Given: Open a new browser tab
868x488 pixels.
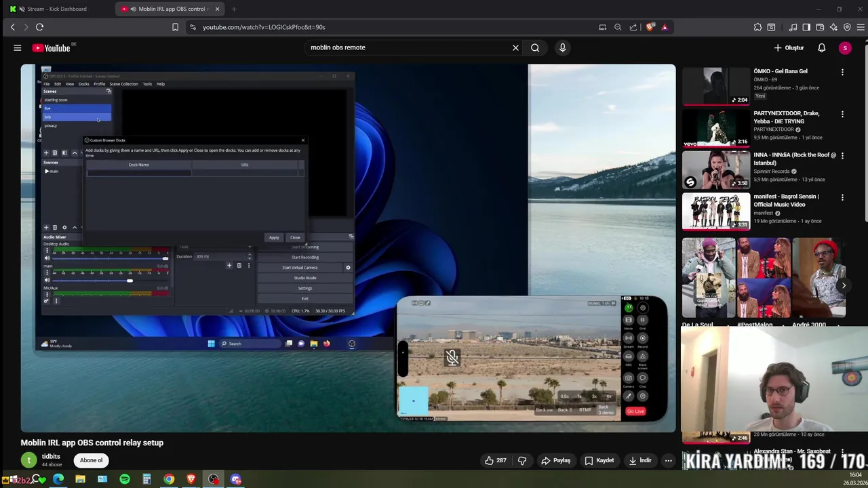Looking at the screenshot, I should coord(234,9).
